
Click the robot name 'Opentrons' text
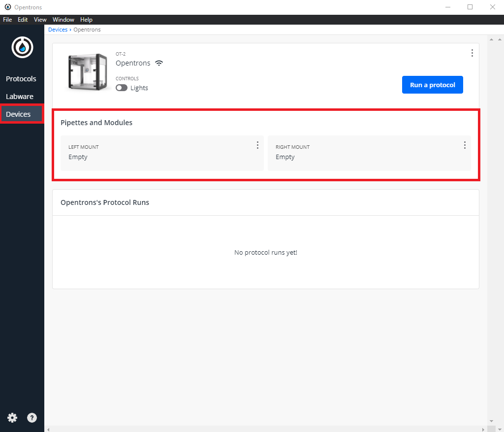[x=133, y=63]
